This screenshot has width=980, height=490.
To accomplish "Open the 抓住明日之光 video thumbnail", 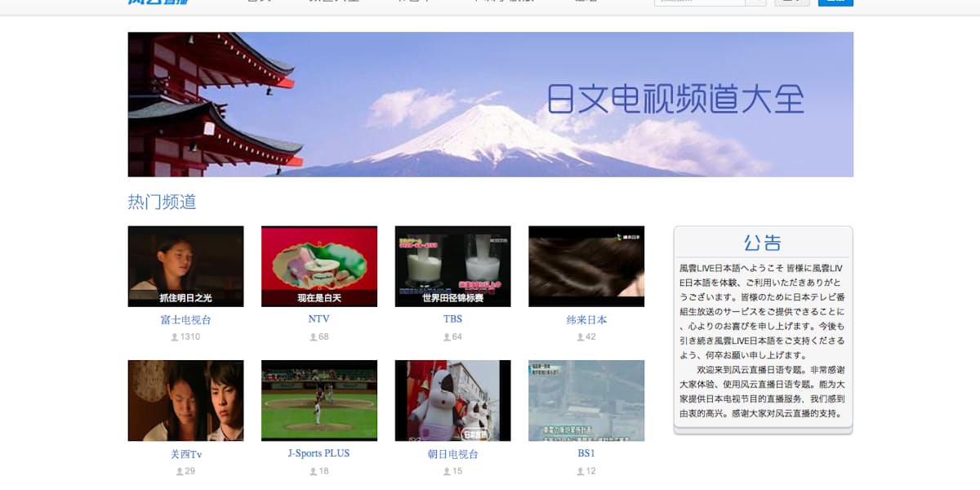I will pyautogui.click(x=185, y=266).
